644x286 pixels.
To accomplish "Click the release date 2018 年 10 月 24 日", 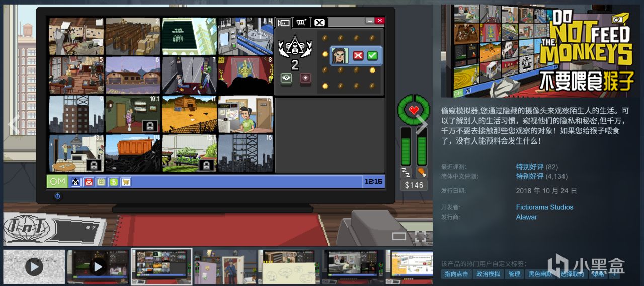I will (x=546, y=191).
